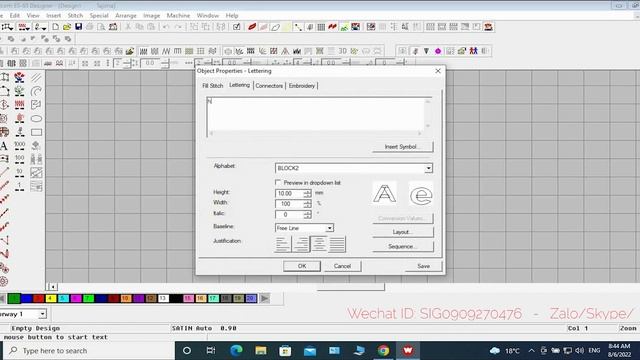Decrease Width value with down stepper

307,206
